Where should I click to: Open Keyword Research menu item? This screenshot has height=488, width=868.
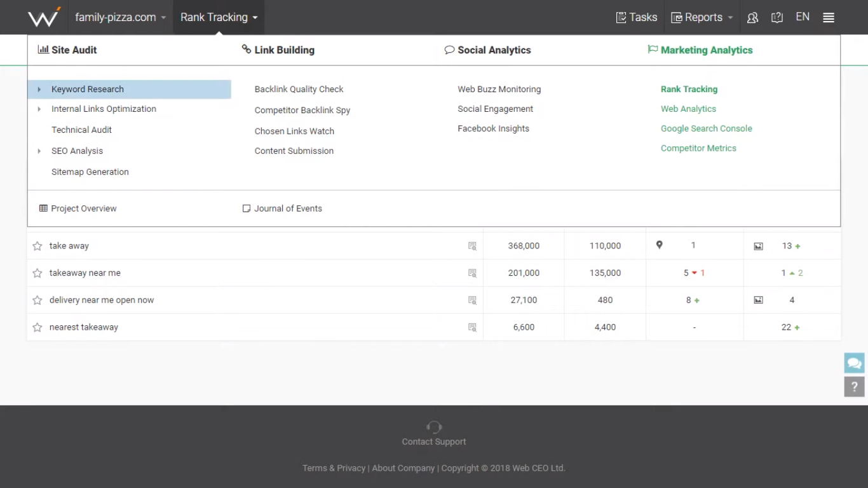pyautogui.click(x=88, y=90)
